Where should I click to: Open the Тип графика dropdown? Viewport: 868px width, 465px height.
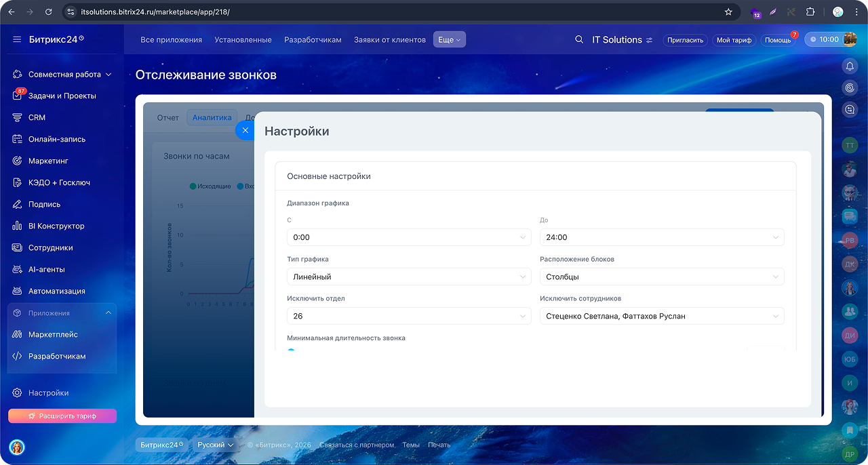click(409, 277)
